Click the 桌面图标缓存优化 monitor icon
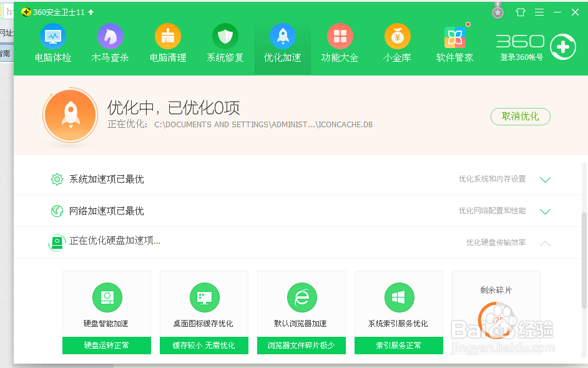588x368 pixels. (205, 298)
